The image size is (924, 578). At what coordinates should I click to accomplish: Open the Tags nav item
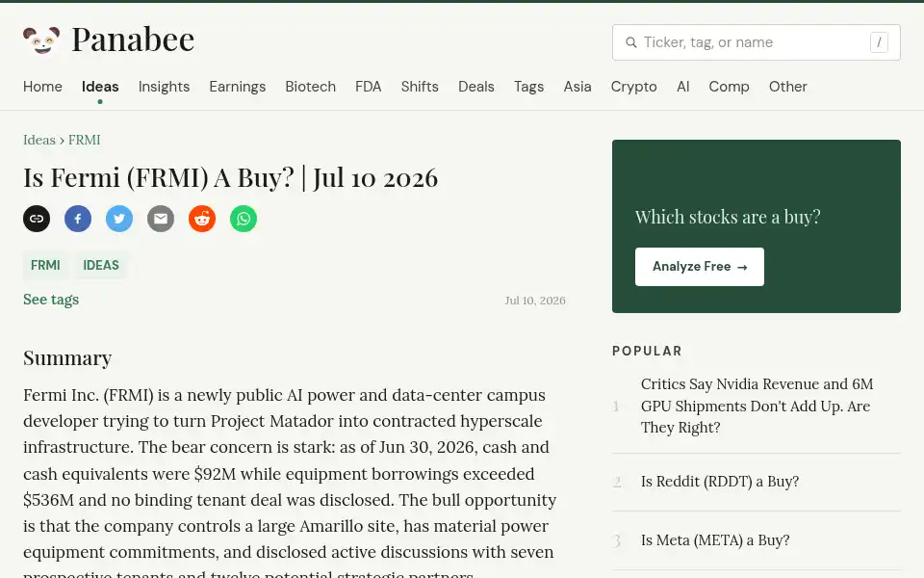tap(528, 87)
